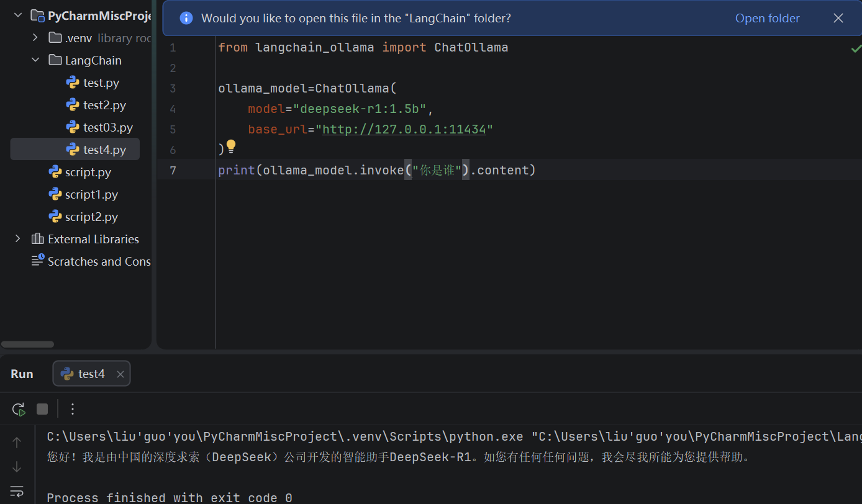The image size is (862, 504).
Task: Select the test4 run tab
Action: click(91, 374)
